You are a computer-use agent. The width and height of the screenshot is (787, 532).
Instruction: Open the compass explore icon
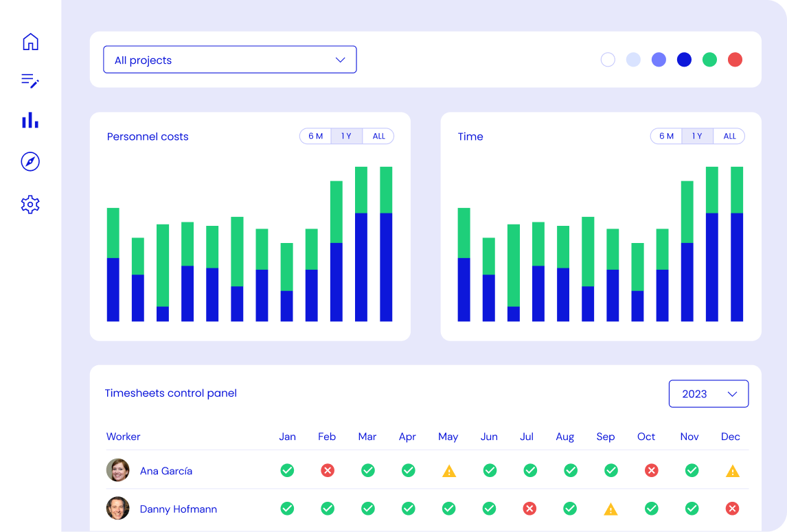click(30, 162)
